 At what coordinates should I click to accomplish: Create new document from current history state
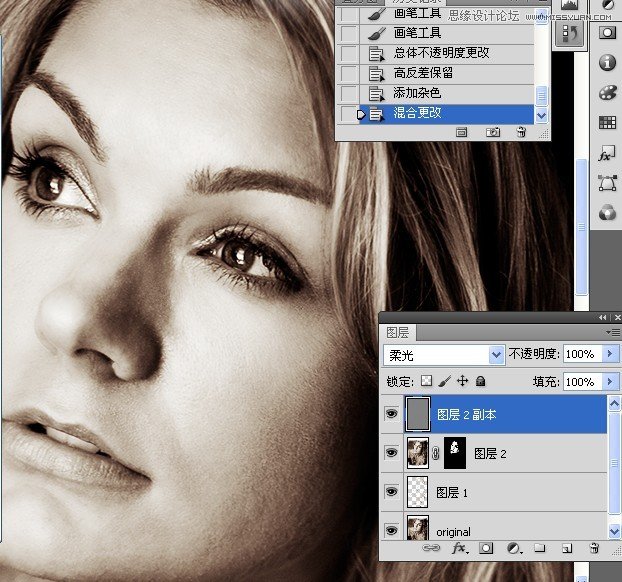click(461, 132)
